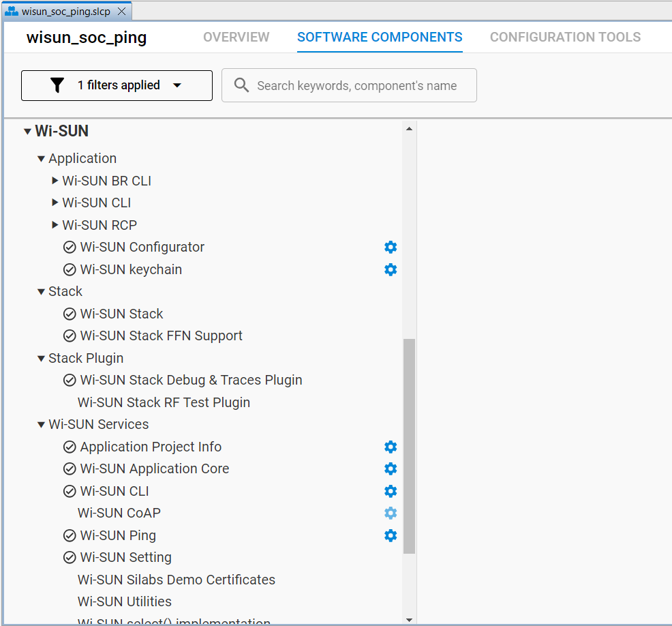The image size is (672, 626).
Task: Open the Configuration Tools tab
Action: point(565,38)
